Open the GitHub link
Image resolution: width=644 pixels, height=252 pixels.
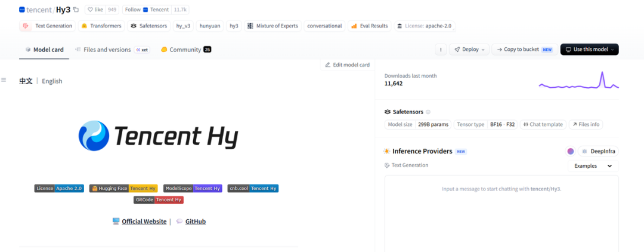coord(196,221)
